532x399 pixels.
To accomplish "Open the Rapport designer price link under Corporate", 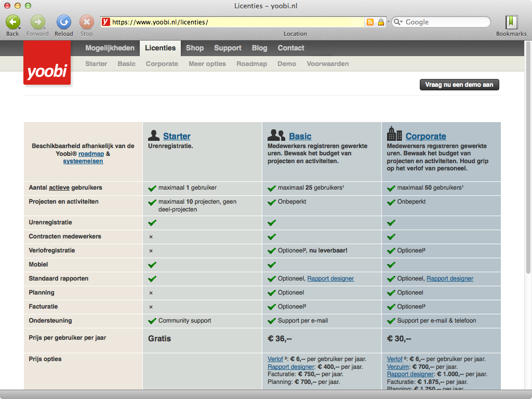I will point(410,374).
